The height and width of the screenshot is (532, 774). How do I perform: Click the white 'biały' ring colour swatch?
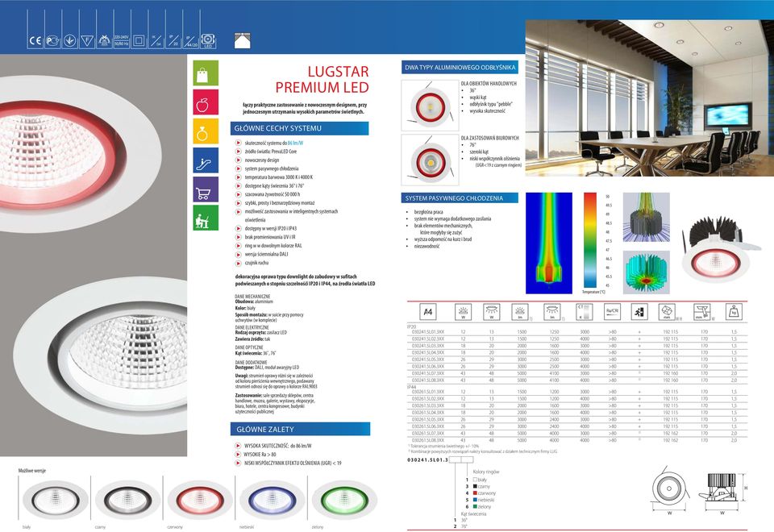coord(476,479)
